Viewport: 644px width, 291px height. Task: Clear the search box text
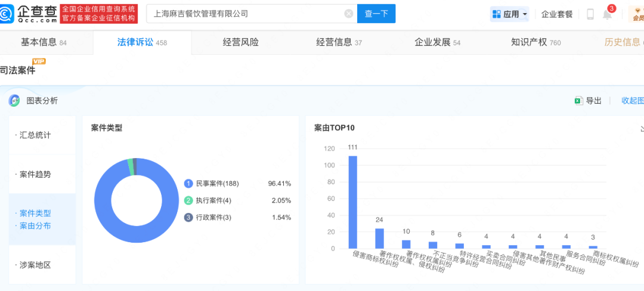(349, 14)
